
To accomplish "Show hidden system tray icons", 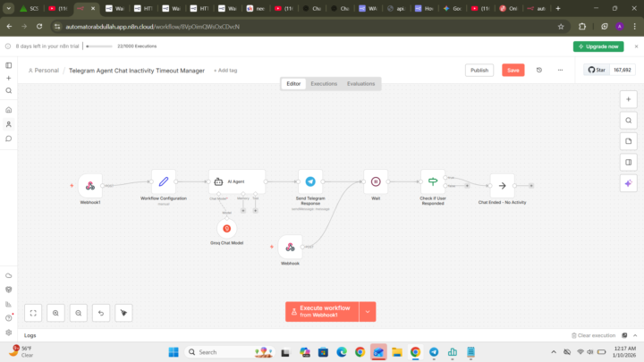I will [554, 352].
